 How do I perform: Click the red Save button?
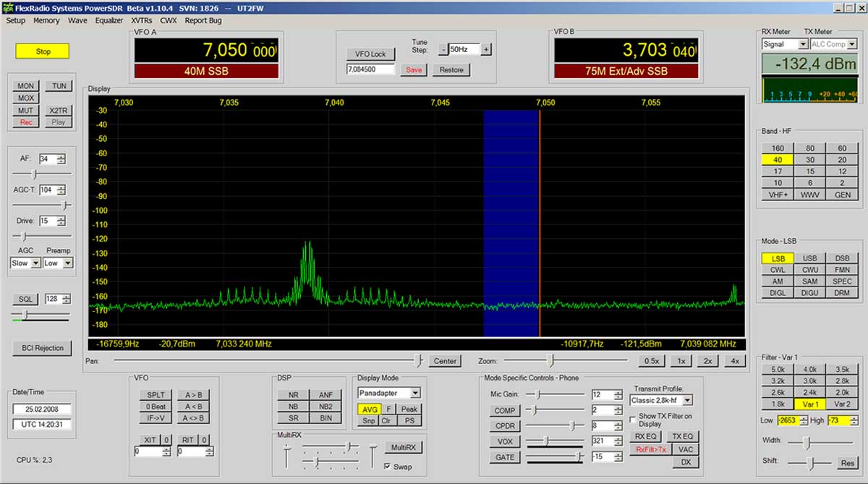pyautogui.click(x=414, y=69)
